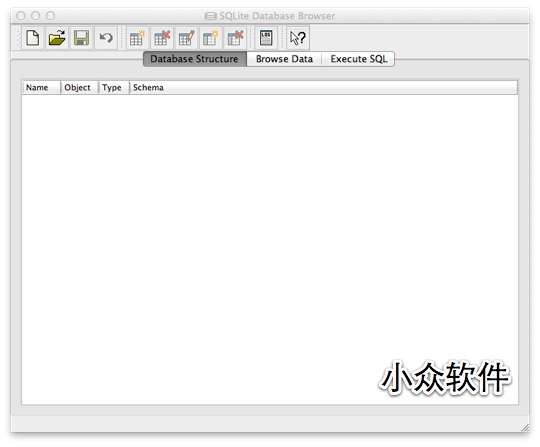
Task: Open the SQL log window icon
Action: [266, 38]
